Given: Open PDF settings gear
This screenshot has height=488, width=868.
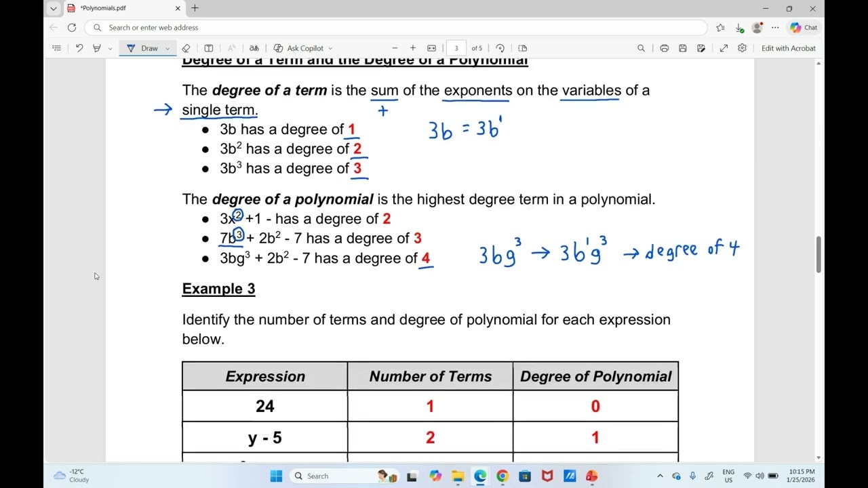Looking at the screenshot, I should click(x=742, y=48).
